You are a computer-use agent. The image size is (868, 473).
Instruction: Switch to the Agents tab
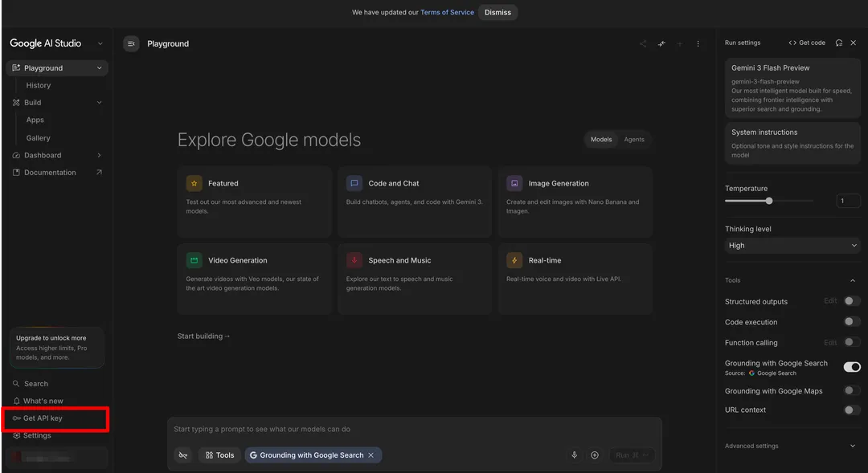coord(634,140)
